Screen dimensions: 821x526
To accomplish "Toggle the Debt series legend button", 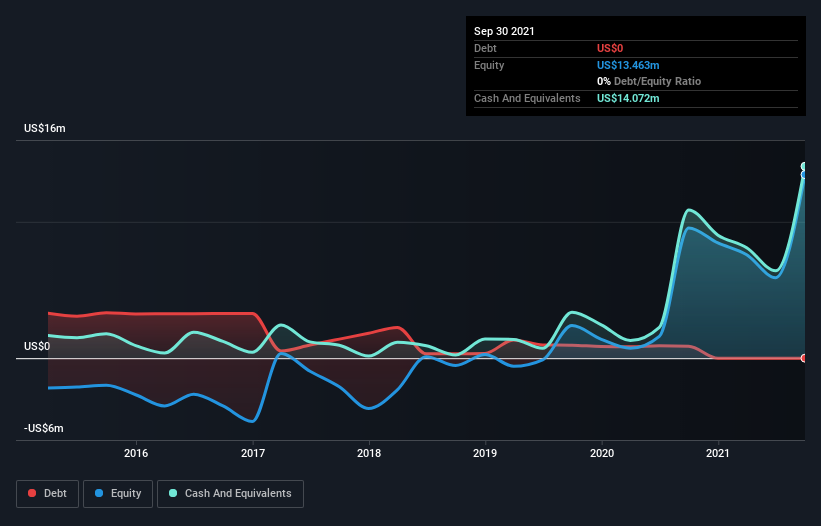I will tap(48, 494).
